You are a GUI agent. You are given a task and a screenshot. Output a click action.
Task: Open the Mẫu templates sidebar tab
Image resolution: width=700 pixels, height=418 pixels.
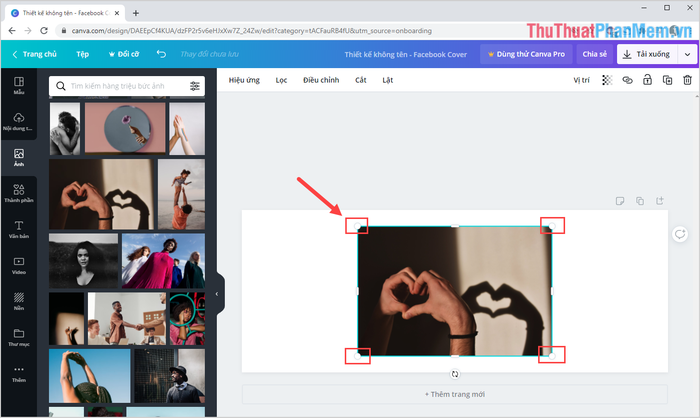point(19,85)
